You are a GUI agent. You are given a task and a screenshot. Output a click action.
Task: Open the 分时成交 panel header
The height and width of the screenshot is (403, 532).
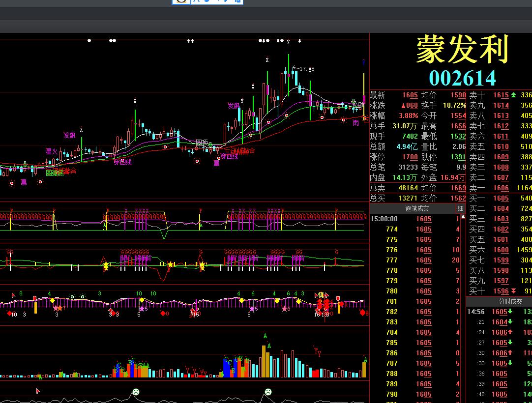pos(511,301)
